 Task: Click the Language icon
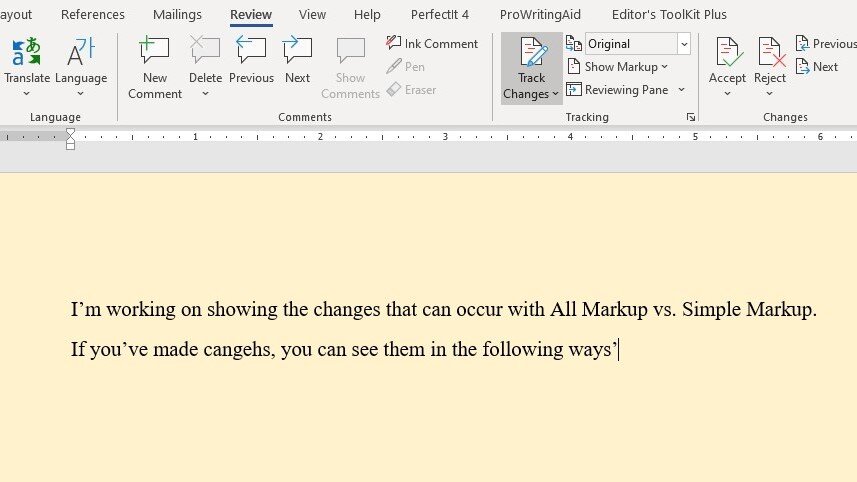[81, 52]
